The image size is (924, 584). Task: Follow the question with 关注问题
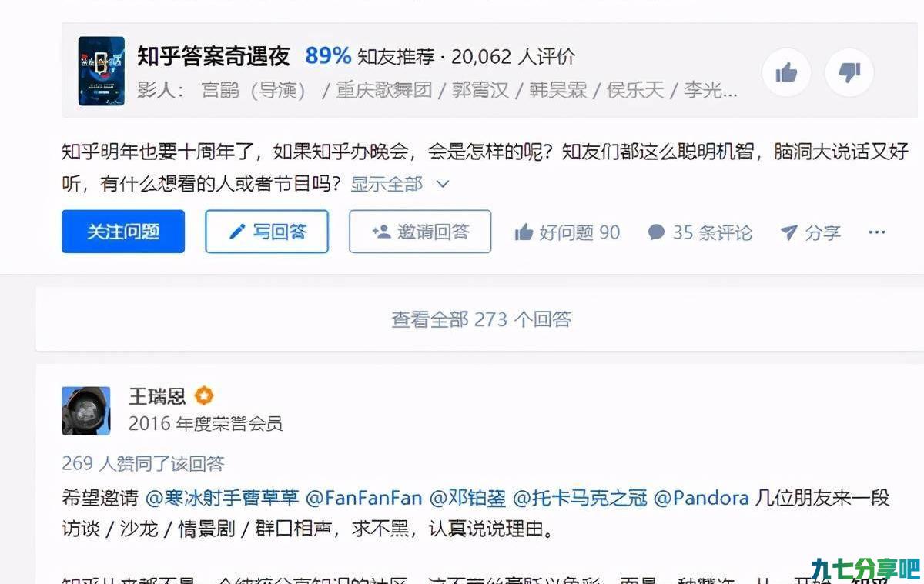[123, 232]
